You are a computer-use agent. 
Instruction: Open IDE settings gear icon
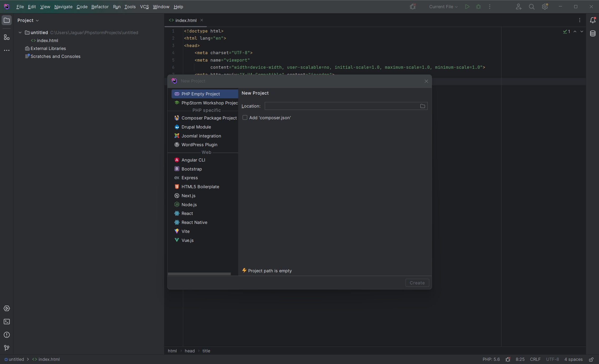[545, 7]
